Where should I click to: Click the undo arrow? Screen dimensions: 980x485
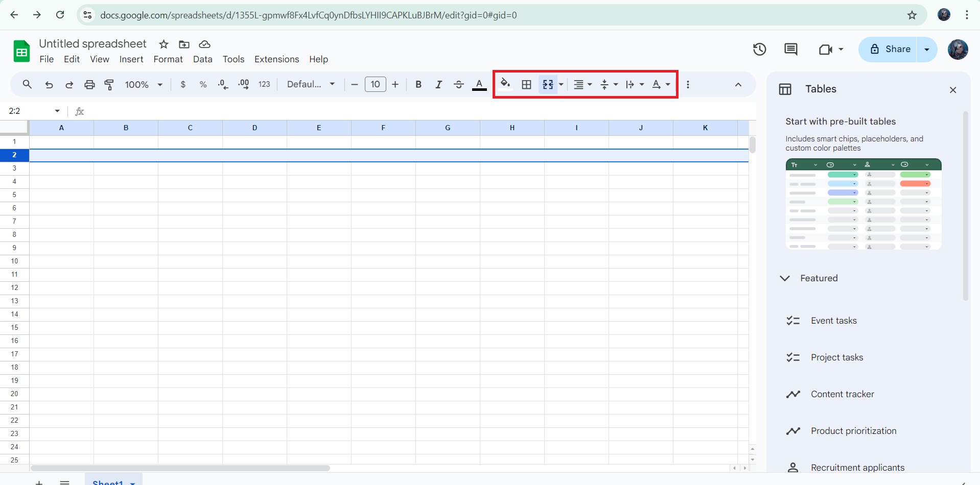coord(49,85)
